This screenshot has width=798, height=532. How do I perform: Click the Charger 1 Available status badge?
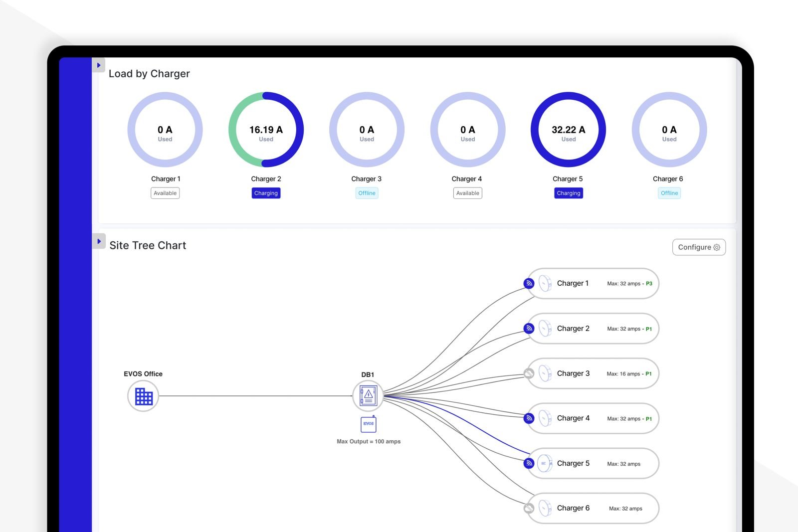click(165, 193)
